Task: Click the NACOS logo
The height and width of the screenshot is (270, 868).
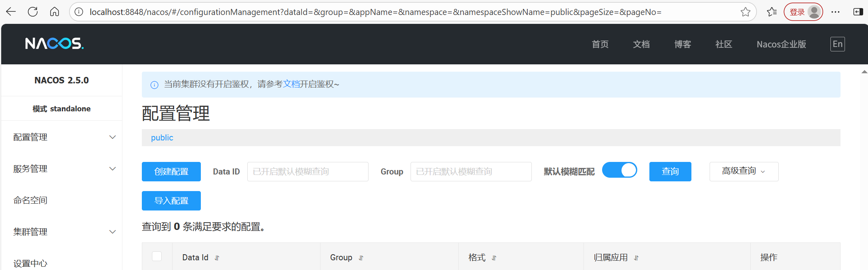Action: (x=54, y=44)
